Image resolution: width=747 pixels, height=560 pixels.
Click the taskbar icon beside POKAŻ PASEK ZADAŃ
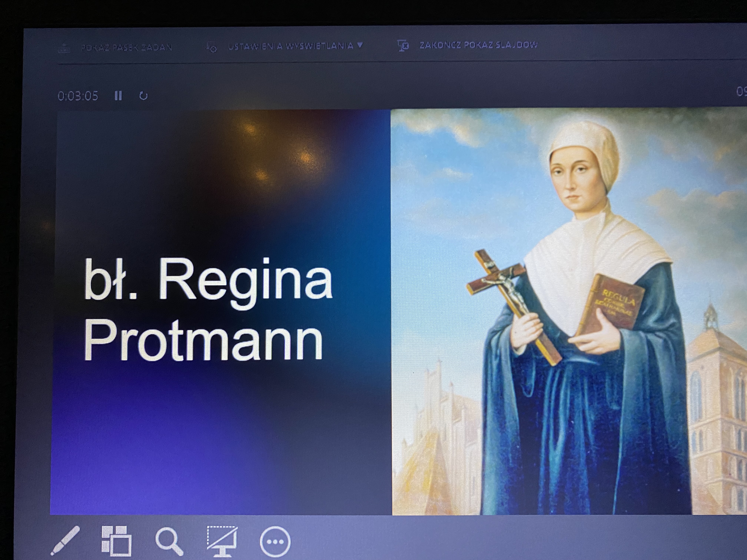pos(64,49)
